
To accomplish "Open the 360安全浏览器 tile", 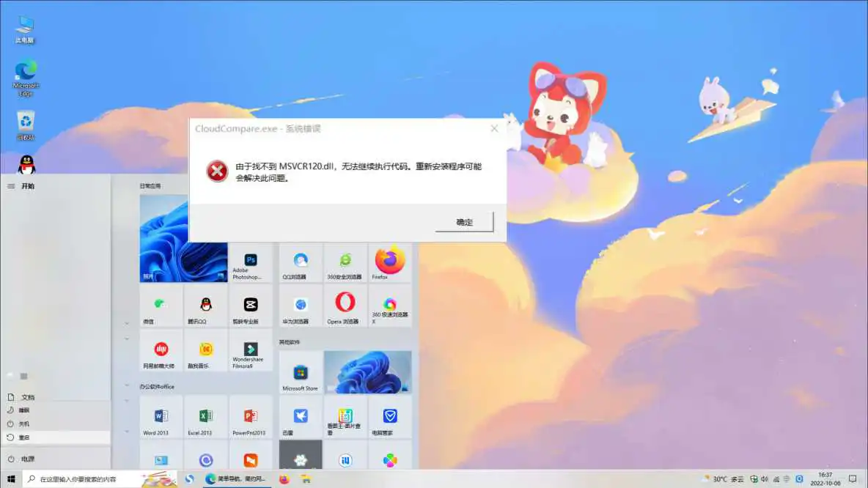I will tap(345, 262).
